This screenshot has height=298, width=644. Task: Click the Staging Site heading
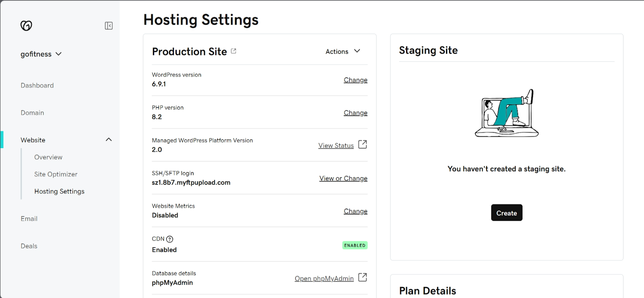pyautogui.click(x=428, y=50)
